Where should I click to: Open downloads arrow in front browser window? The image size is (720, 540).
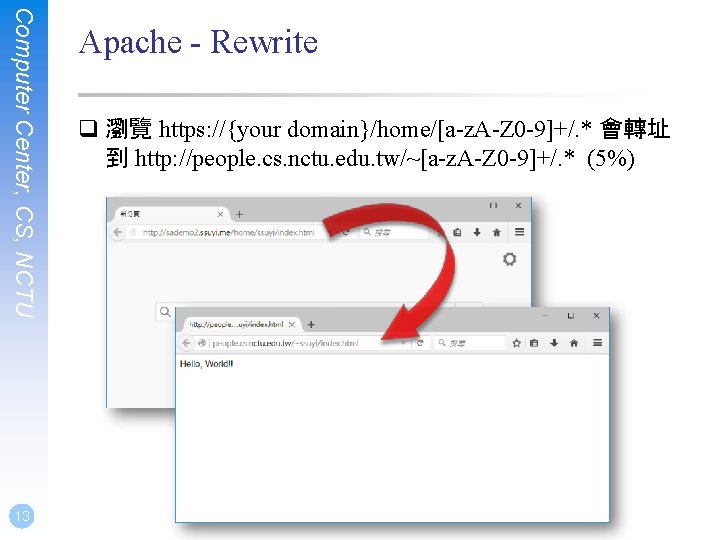click(554, 343)
